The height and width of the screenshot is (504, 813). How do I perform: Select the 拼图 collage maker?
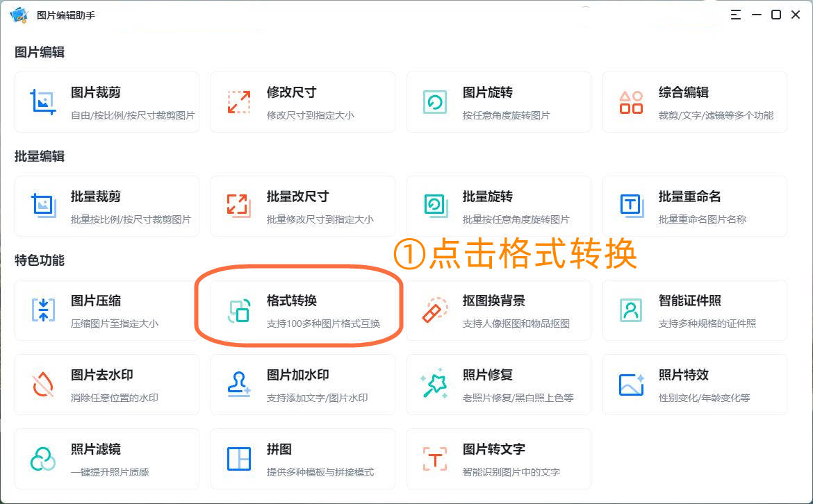[303, 459]
